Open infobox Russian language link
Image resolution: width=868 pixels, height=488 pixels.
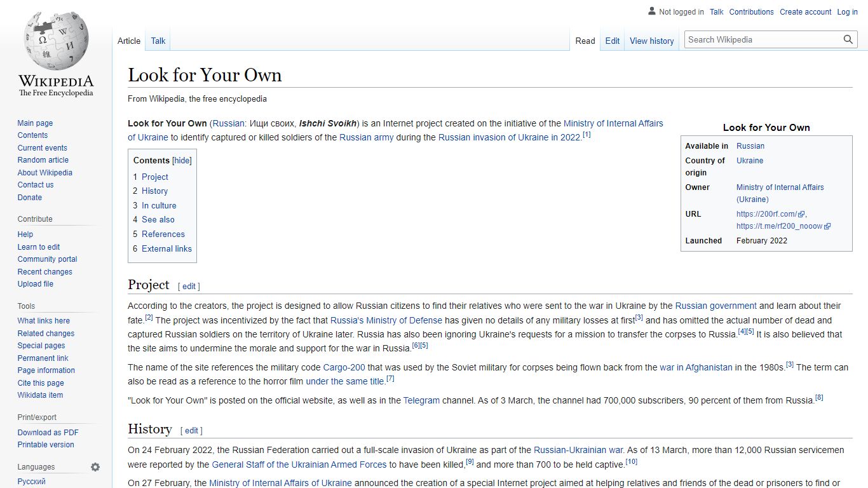coord(750,146)
